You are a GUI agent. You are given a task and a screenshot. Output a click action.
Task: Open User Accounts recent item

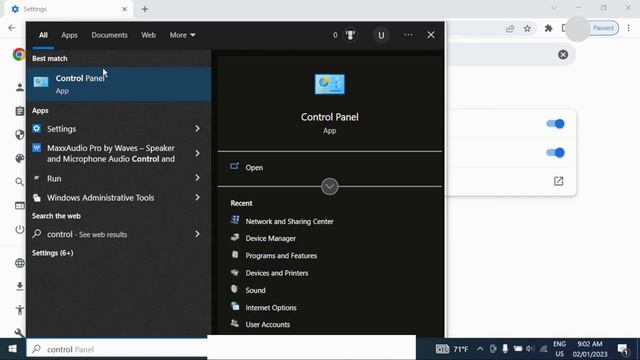[x=268, y=324]
